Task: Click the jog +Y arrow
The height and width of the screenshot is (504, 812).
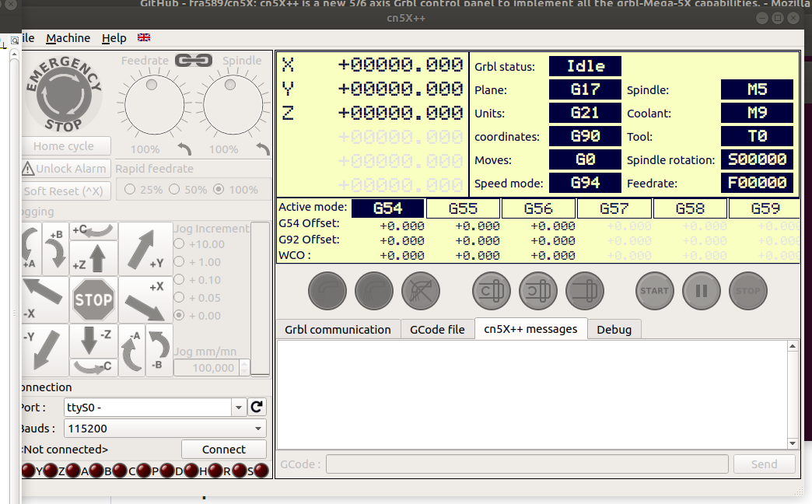Action: tap(145, 249)
